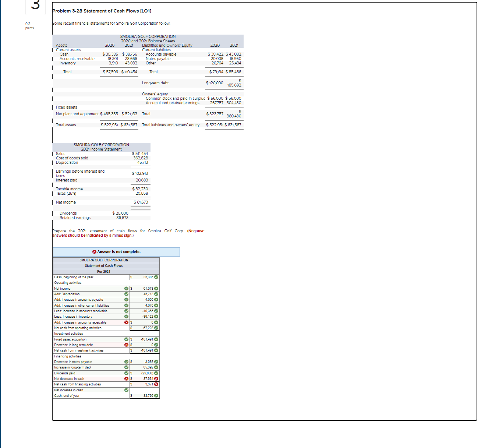Click the Cash, beginning of the year value cell
Screen dimensions: 485x448
point(144,277)
